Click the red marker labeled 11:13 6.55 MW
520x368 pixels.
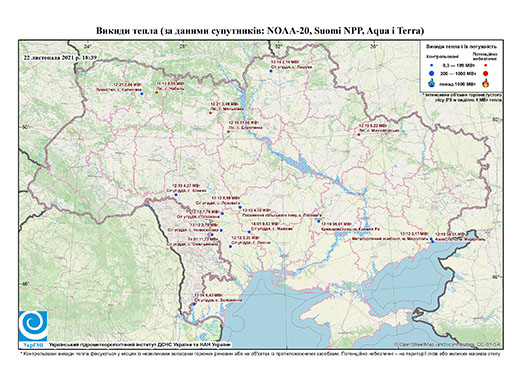pyautogui.click(x=156, y=92)
